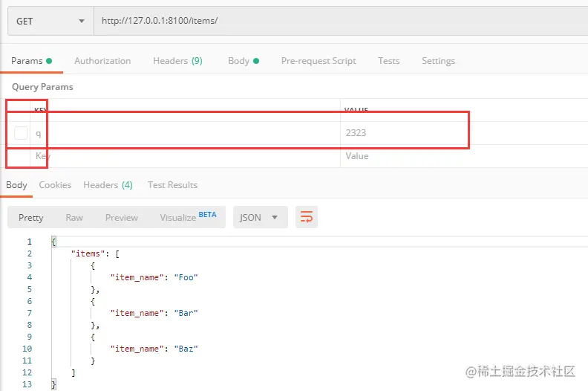
Task: Click the request URL field
Action: pos(341,21)
